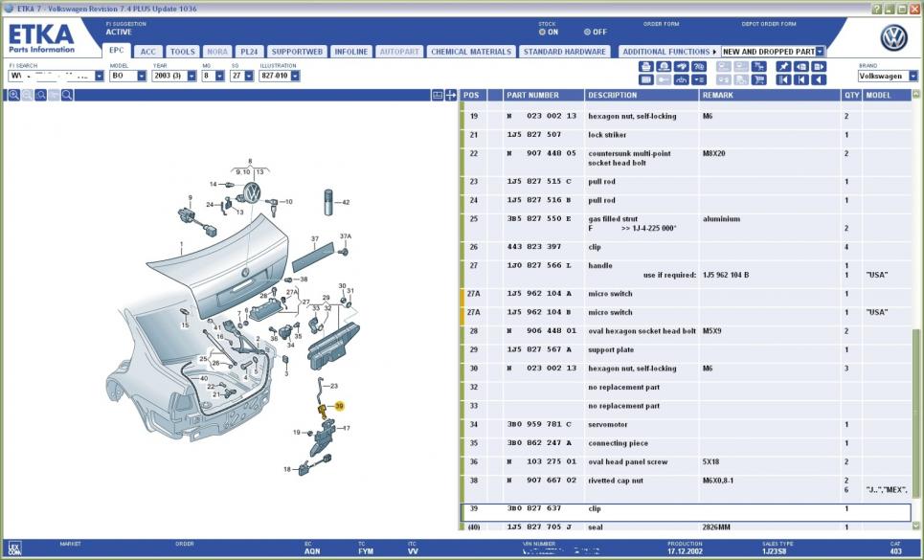This screenshot has width=924, height=560.
Task: Open the MG dropdown showing 8
Action: pos(220,76)
